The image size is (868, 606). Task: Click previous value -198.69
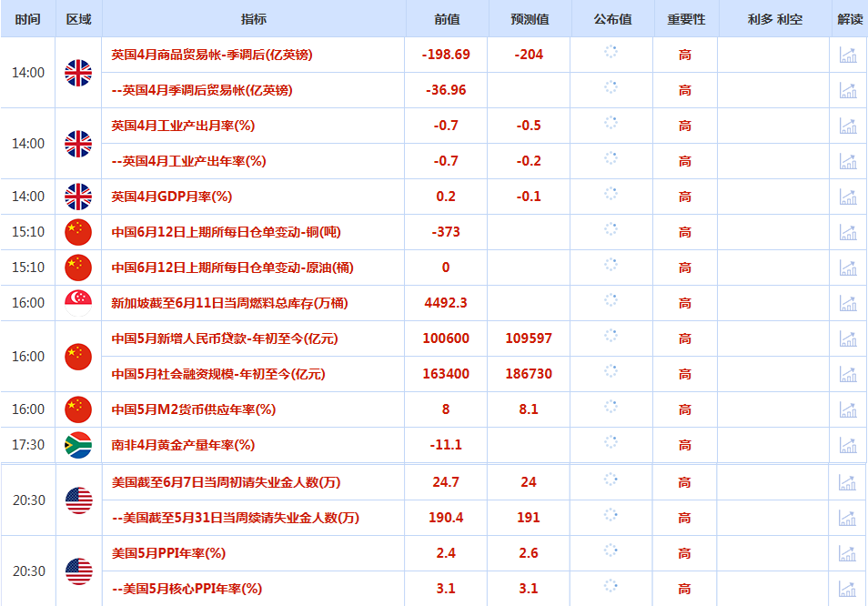[x=446, y=55]
